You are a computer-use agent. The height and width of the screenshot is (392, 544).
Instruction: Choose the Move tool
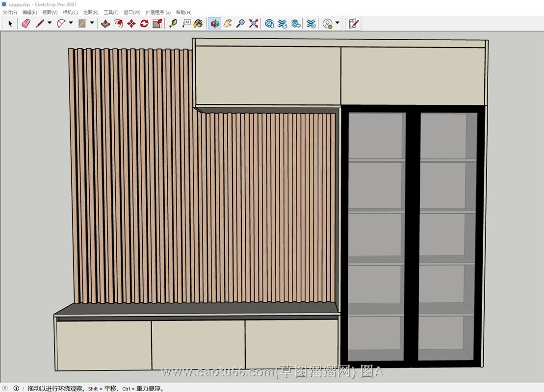131,23
